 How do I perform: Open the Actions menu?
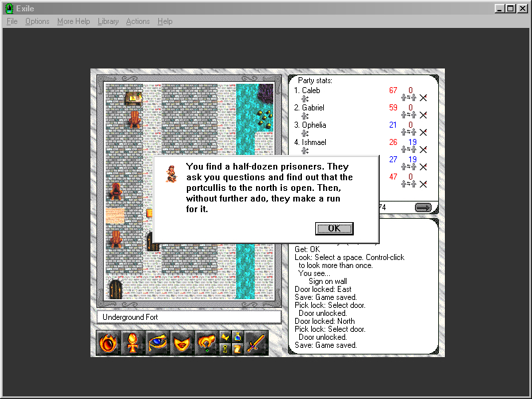(138, 21)
